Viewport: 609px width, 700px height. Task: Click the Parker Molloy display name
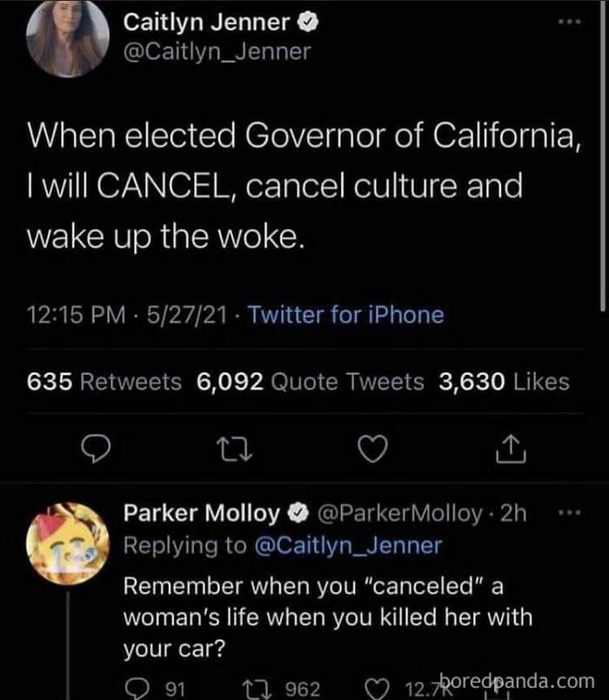(202, 513)
